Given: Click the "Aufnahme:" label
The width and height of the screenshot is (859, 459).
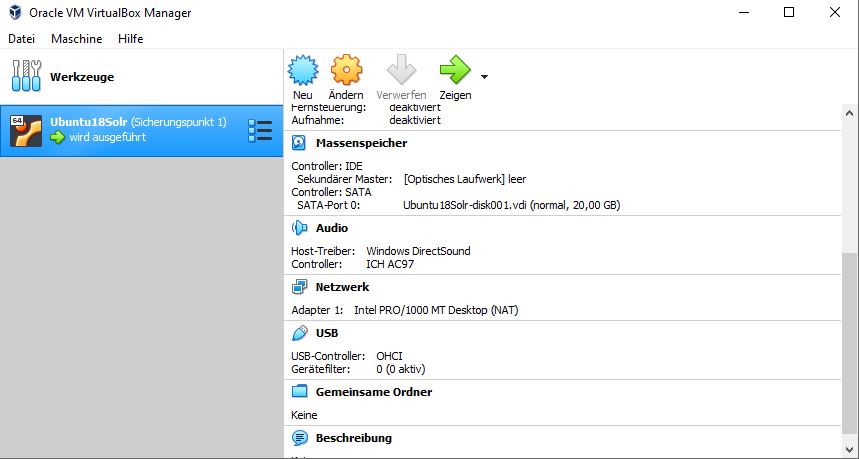Looking at the screenshot, I should click(x=318, y=120).
